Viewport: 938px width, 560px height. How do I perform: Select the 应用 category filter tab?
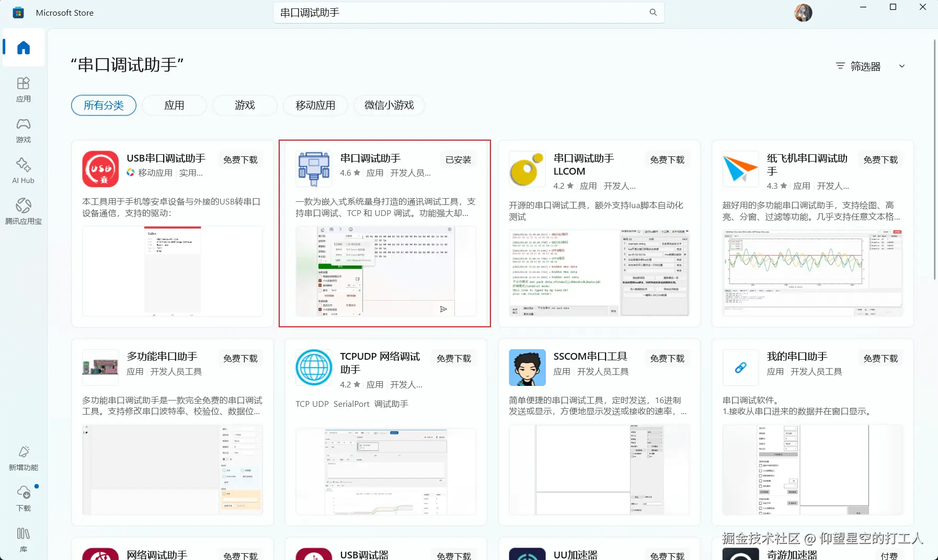tap(174, 105)
